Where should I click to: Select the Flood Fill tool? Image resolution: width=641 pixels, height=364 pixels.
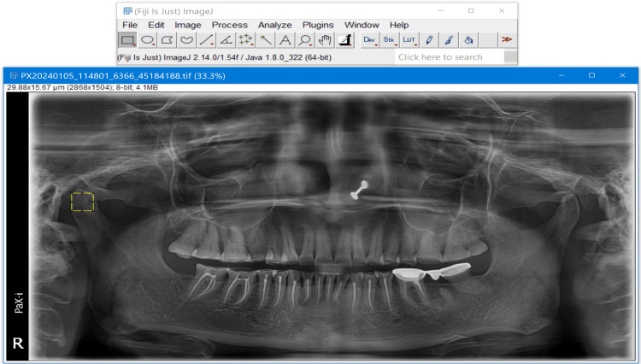(468, 40)
